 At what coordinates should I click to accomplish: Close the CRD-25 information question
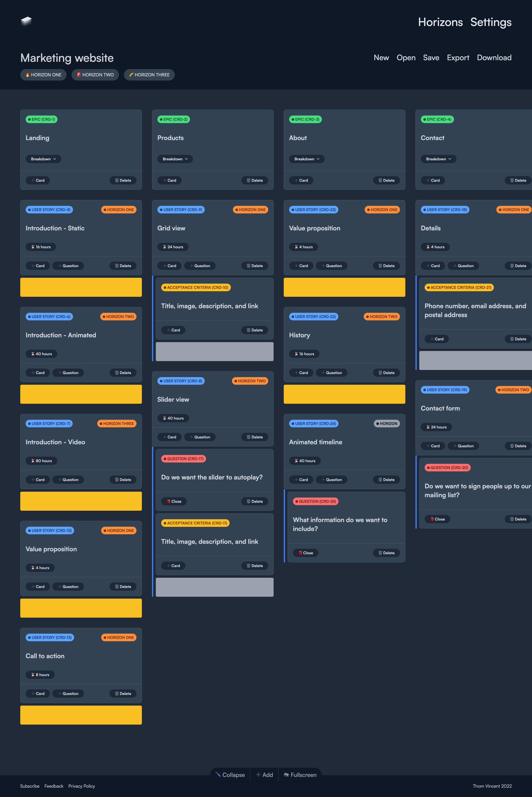click(305, 553)
